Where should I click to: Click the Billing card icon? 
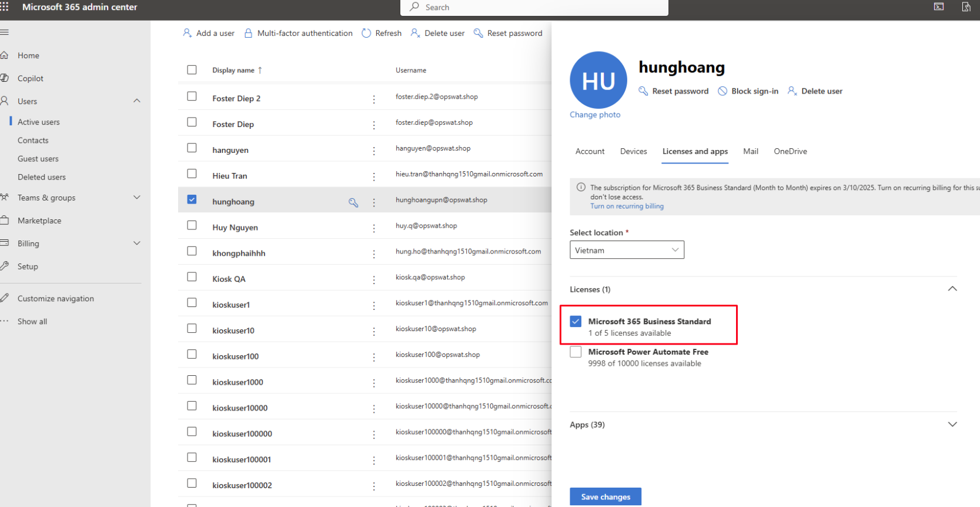point(5,244)
